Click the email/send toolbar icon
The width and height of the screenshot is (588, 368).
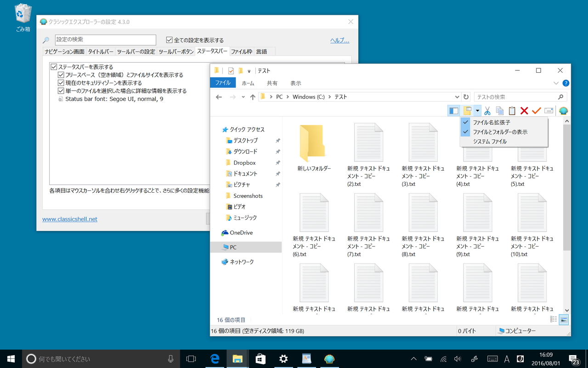[548, 110]
